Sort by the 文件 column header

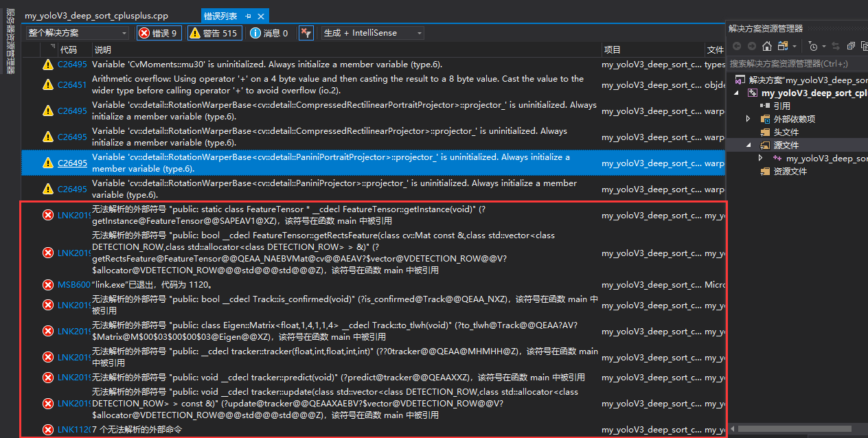point(715,49)
